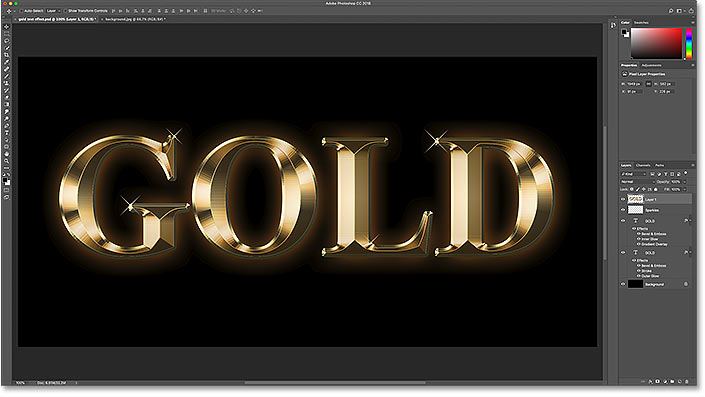705x397 pixels.
Task: Pick a hue from the color spectrum strip
Action: (689, 43)
